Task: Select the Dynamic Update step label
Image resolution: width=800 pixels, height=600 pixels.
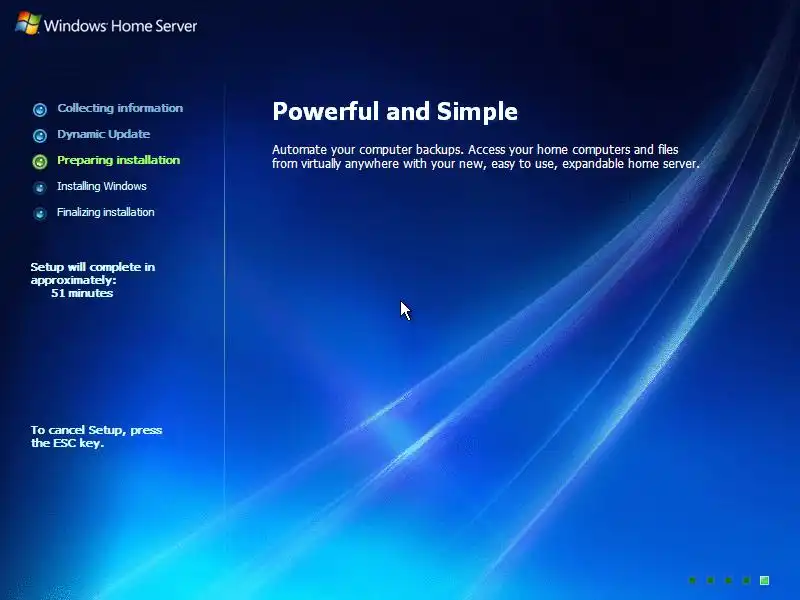Action: point(104,134)
